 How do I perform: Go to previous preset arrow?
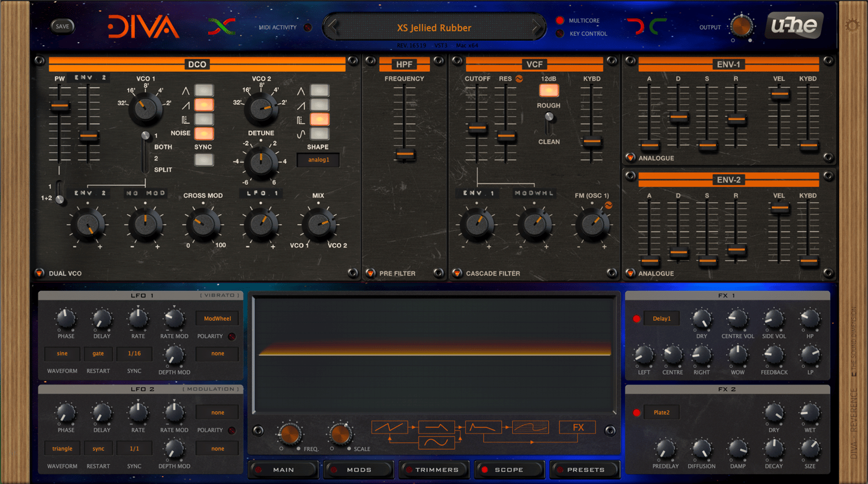pos(333,27)
